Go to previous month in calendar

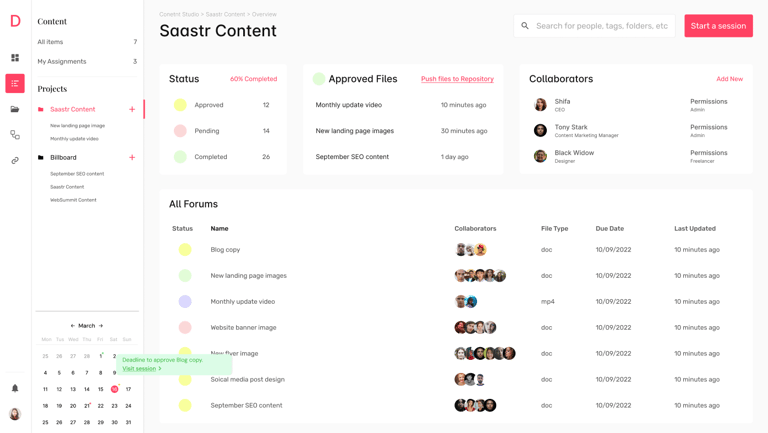click(x=72, y=326)
